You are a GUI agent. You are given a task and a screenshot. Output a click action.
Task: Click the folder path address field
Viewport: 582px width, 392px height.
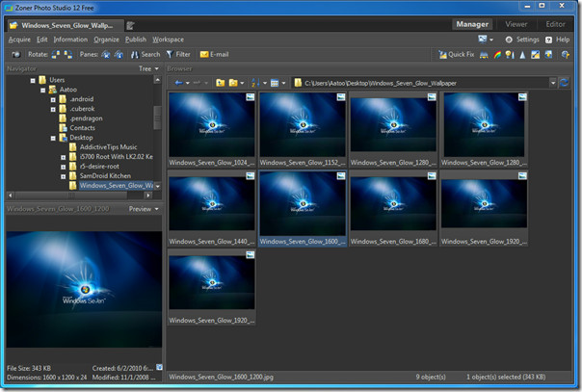[421, 83]
